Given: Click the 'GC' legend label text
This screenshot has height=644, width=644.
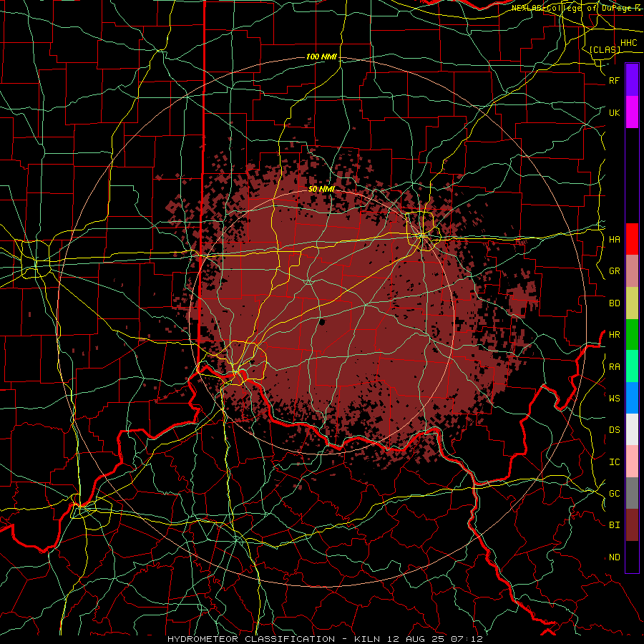Looking at the screenshot, I should click(614, 494).
